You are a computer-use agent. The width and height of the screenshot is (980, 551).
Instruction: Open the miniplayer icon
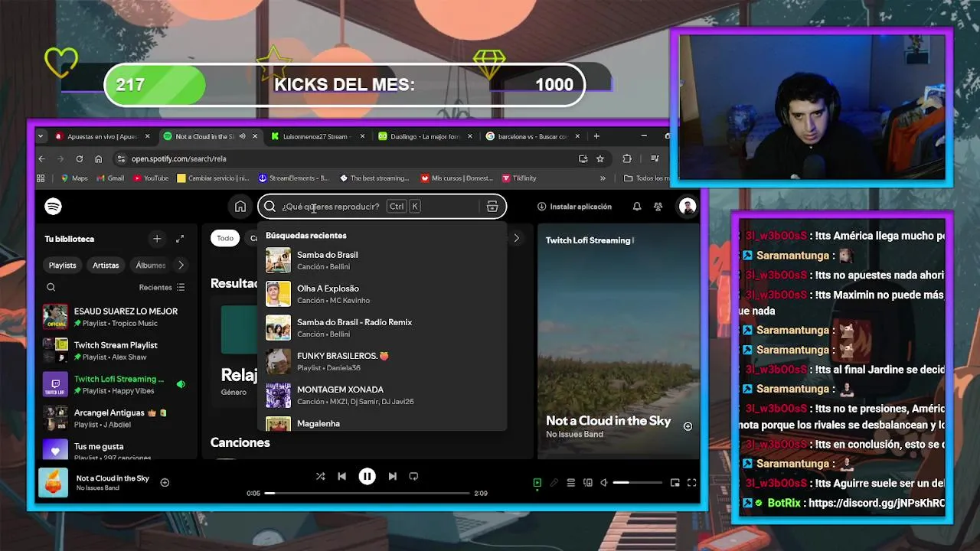click(x=675, y=483)
